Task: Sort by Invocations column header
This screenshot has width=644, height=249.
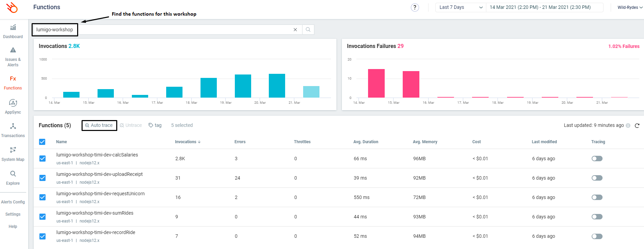Action: 188,142
